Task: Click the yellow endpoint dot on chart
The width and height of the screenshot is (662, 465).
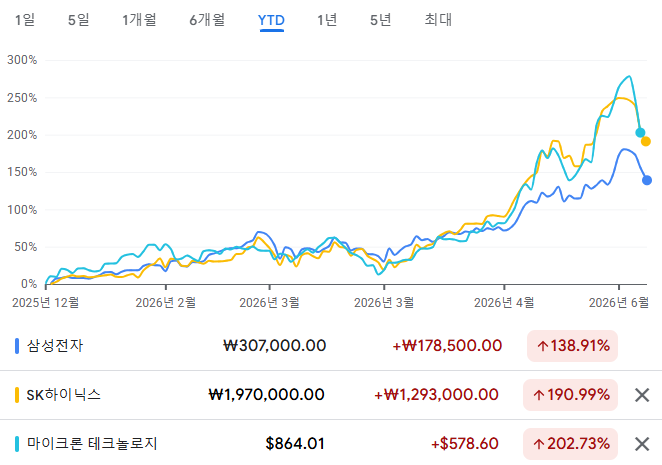Action: [646, 141]
